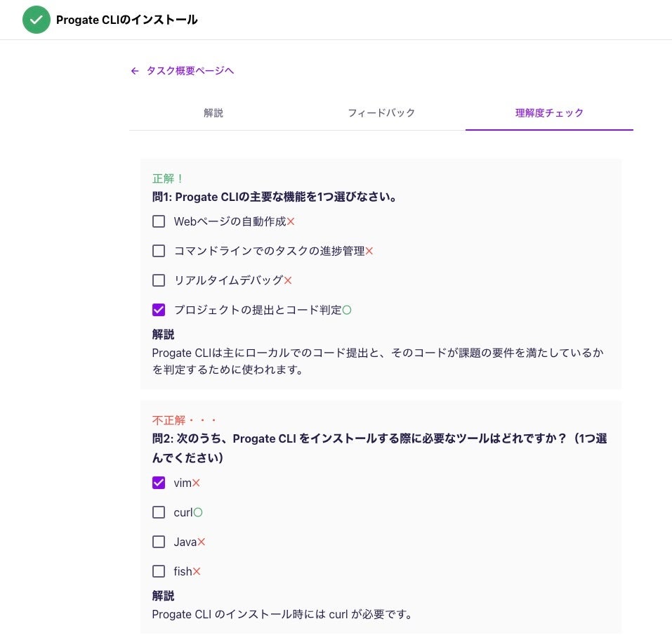
Task: Click the back arrow icon beside タスク概要ページへ
Action: click(135, 71)
